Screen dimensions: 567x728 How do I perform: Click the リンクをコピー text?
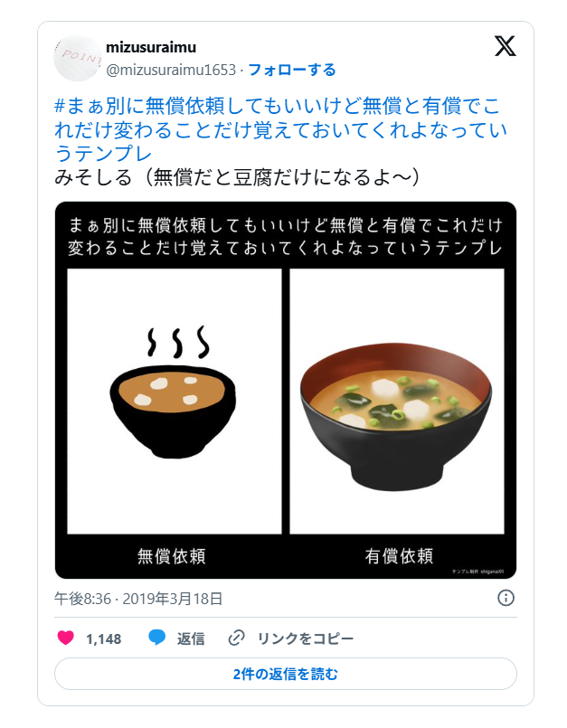point(306,638)
